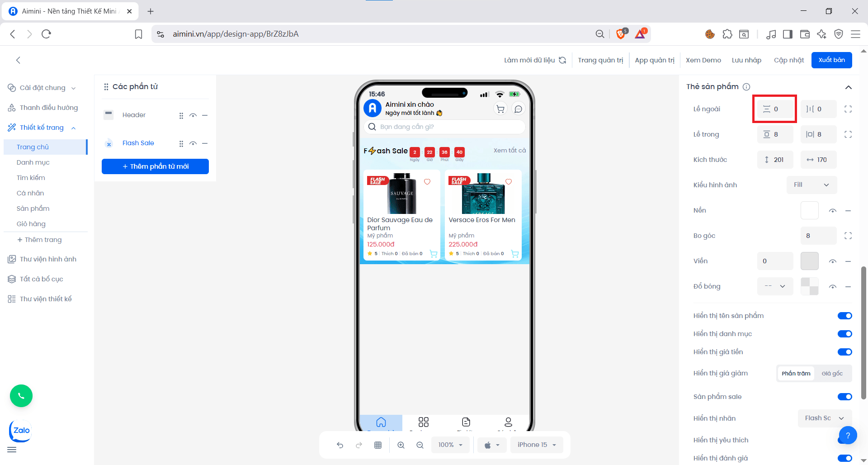868x465 pixels.
Task: Click Thêm phần tử mới button
Action: coord(155,166)
